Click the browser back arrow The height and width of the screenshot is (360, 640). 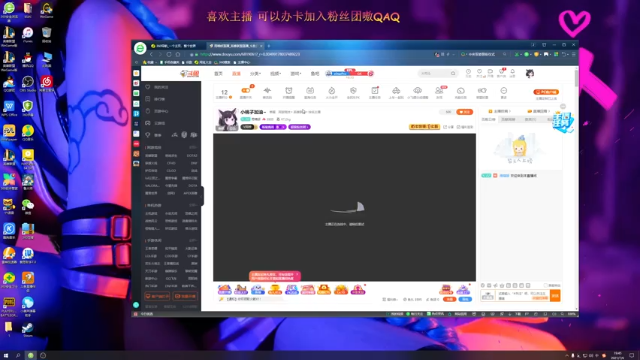(151, 54)
